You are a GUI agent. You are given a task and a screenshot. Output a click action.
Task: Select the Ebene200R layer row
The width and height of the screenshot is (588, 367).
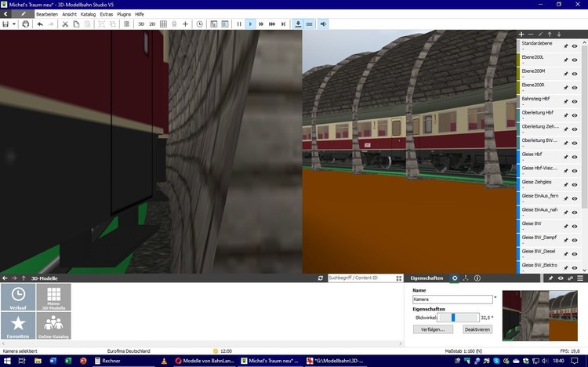tap(550, 87)
